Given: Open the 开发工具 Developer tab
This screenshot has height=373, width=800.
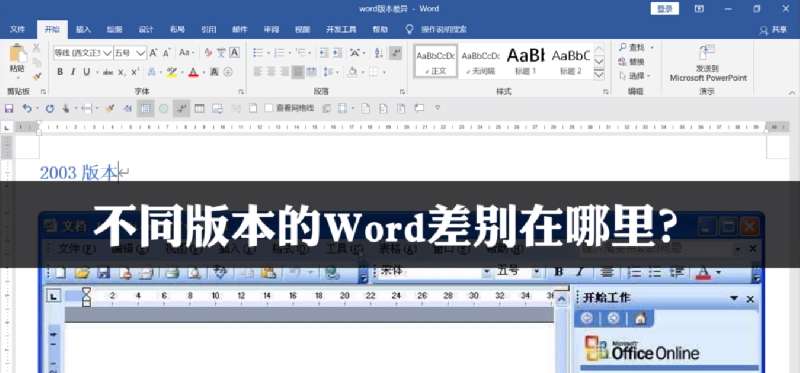Looking at the screenshot, I should pos(341,30).
